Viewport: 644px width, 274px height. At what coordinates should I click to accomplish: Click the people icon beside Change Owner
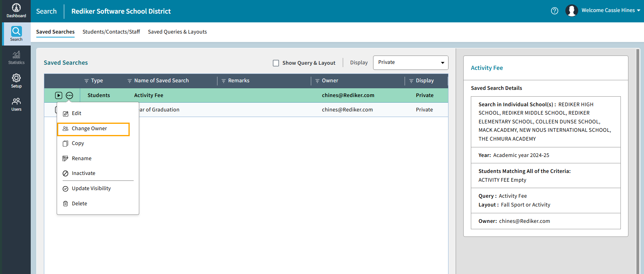pos(65,129)
